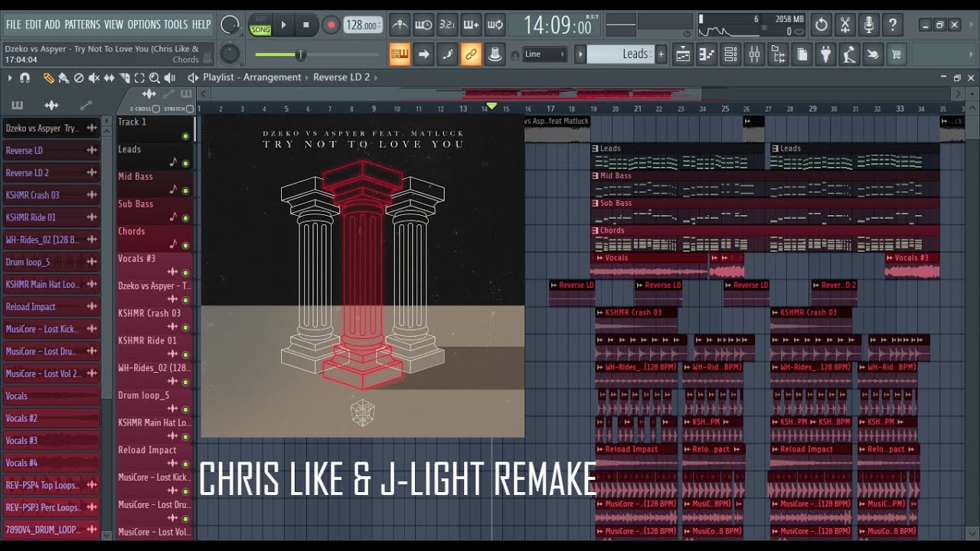
Task: Open the PATTERNS menu
Action: 82,24
